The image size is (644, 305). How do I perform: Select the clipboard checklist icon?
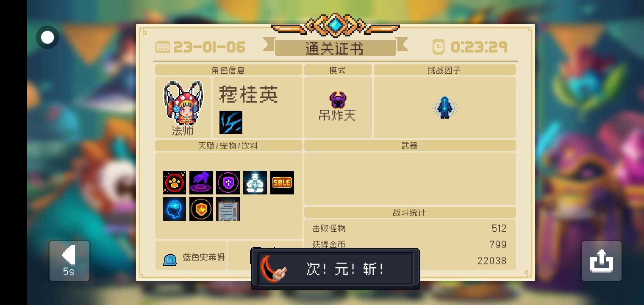(228, 209)
